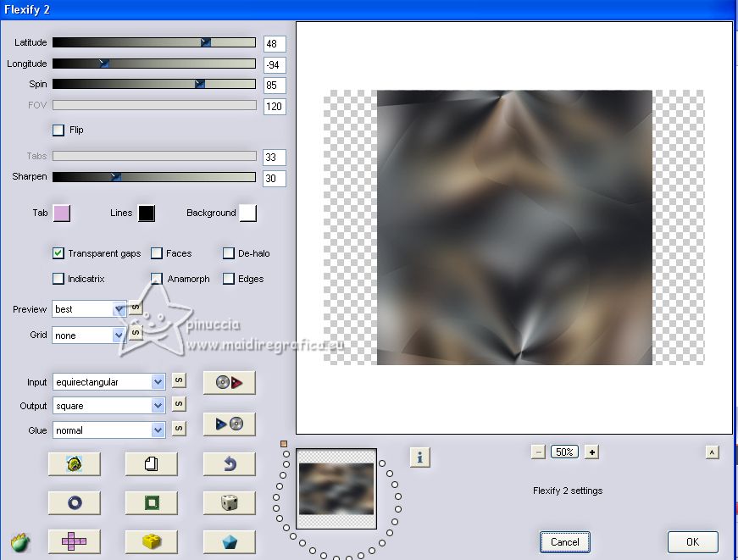Open the Output projection dropdown
This screenshot has height=560, width=738.
click(x=108, y=406)
